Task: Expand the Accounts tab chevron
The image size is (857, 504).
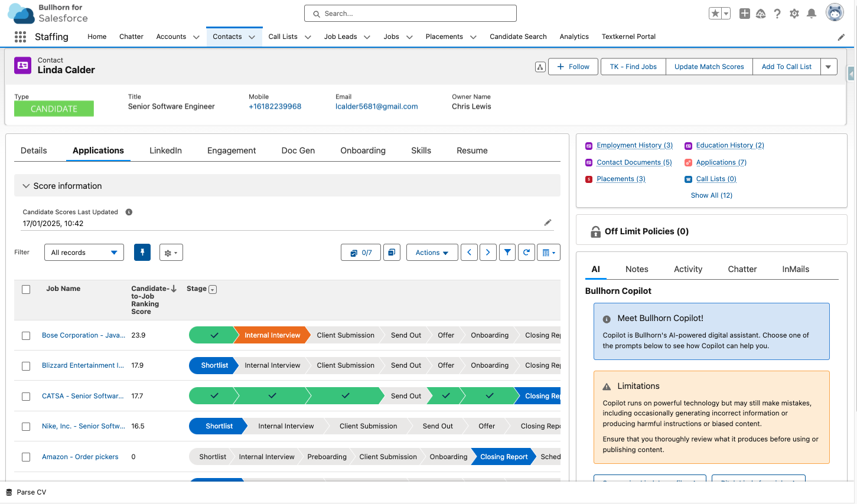Action: coord(196,37)
